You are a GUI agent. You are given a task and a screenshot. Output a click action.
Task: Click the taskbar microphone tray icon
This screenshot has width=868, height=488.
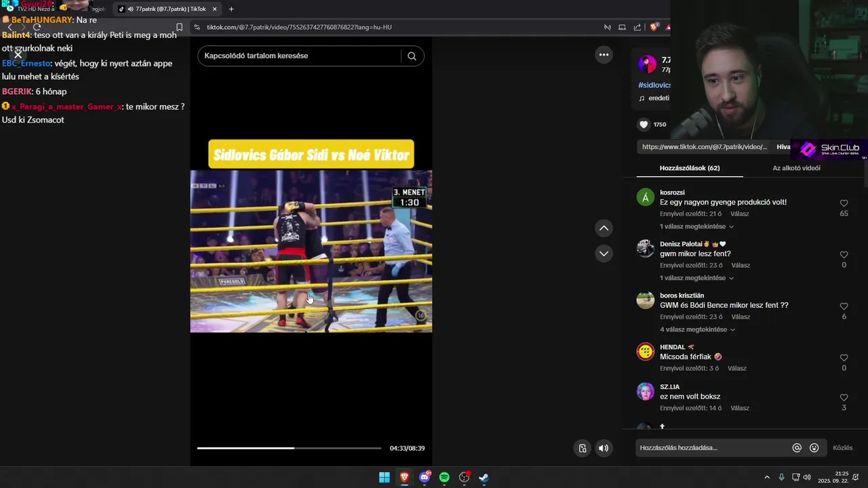781,477
